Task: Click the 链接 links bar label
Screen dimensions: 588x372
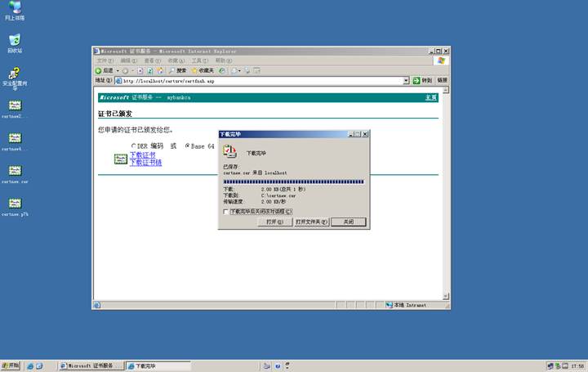Action: pyautogui.click(x=442, y=80)
